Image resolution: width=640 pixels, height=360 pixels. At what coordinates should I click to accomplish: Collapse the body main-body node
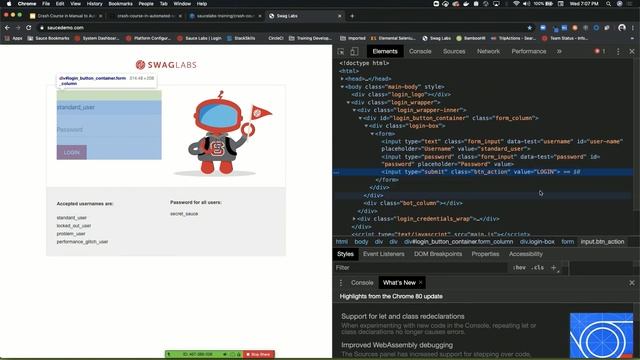[x=342, y=87]
